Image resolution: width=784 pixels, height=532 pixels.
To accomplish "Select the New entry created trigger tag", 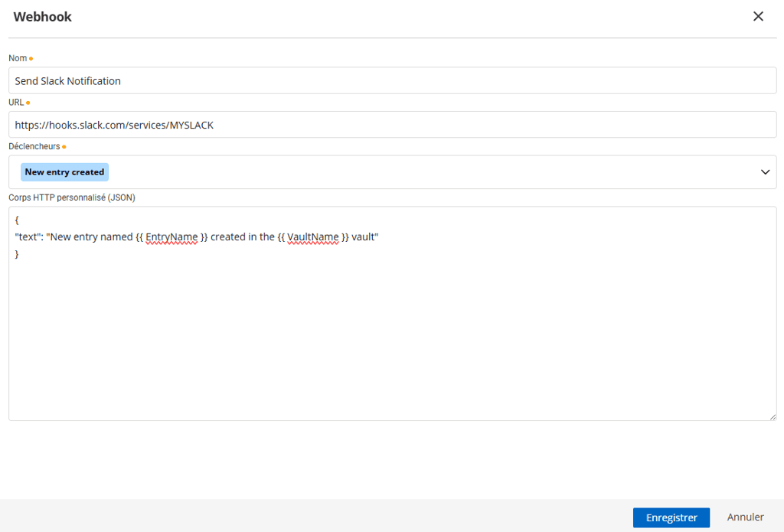I will [x=64, y=171].
